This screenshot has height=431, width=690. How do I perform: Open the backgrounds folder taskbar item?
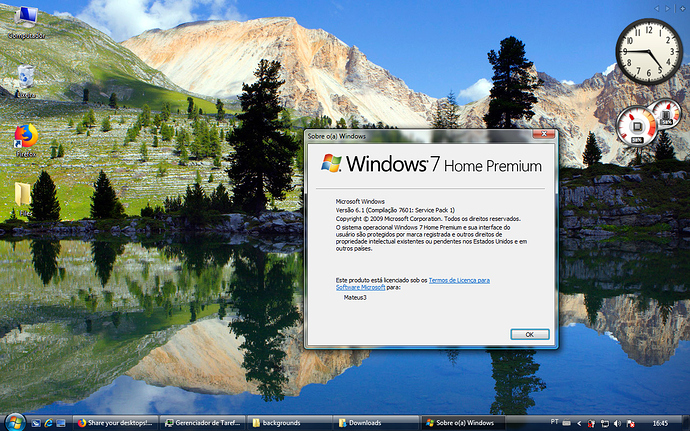point(290,423)
